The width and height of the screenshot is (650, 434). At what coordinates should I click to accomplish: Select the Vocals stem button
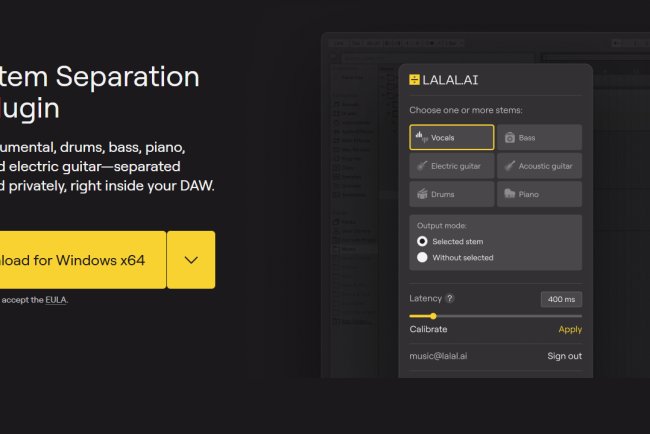pos(451,137)
